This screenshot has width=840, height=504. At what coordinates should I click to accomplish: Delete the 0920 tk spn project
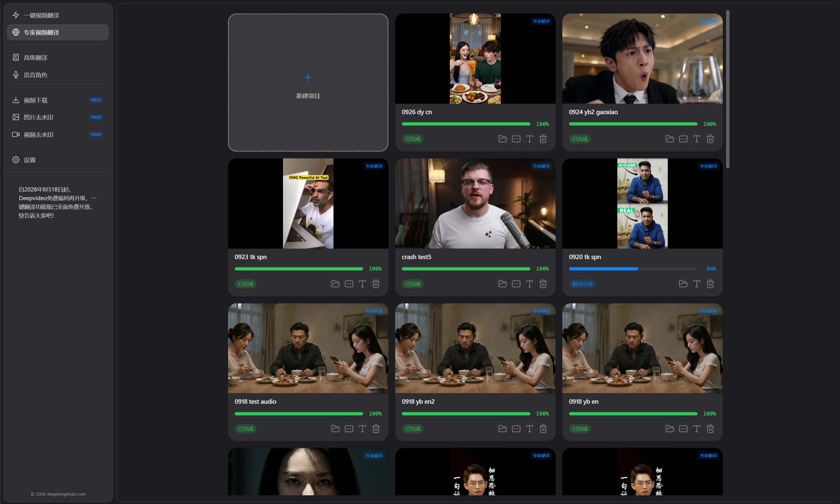click(710, 284)
